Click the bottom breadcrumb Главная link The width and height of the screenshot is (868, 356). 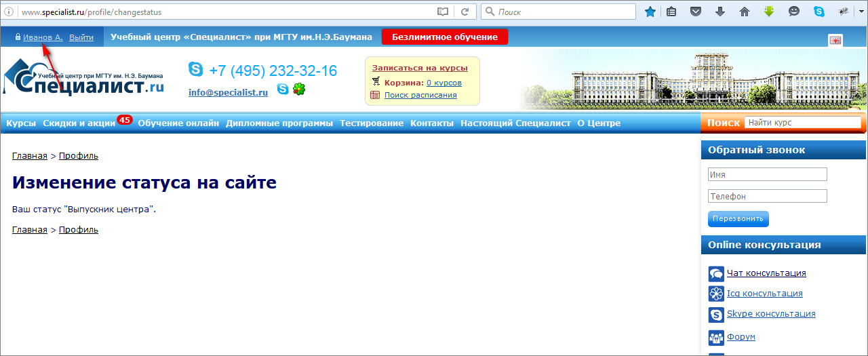[x=30, y=230]
